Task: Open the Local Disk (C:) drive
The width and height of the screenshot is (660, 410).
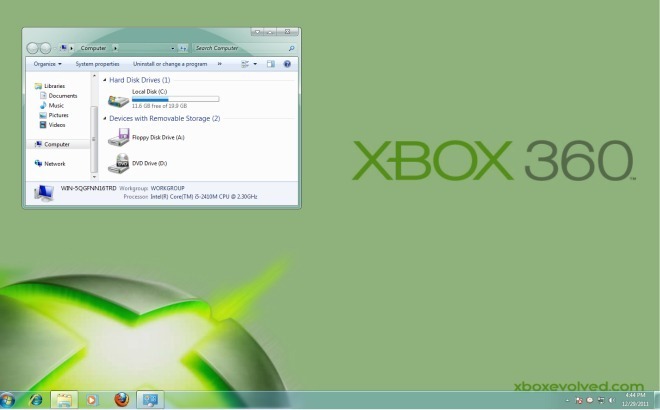Action: [163, 99]
